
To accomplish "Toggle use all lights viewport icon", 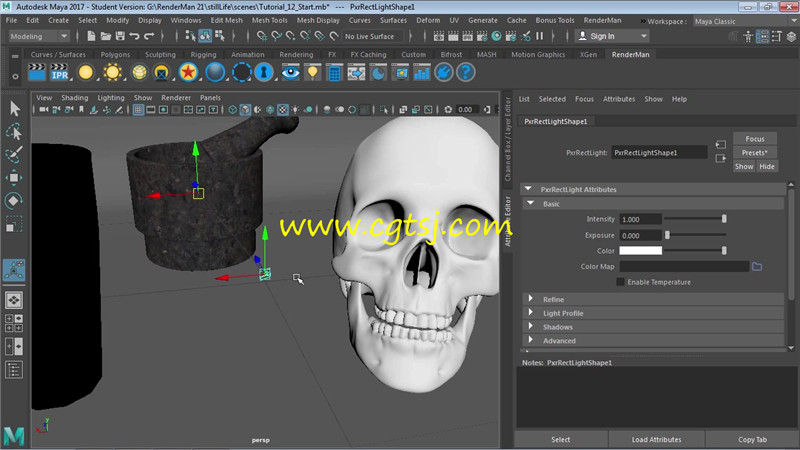I will click(x=295, y=110).
